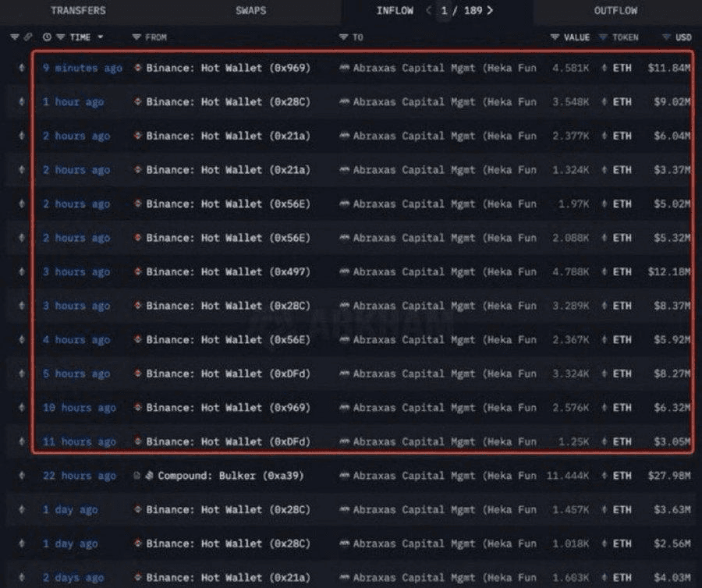The width and height of the screenshot is (702, 588).
Task: Click the contract icon before the Compound logo
Action: pyautogui.click(x=137, y=476)
